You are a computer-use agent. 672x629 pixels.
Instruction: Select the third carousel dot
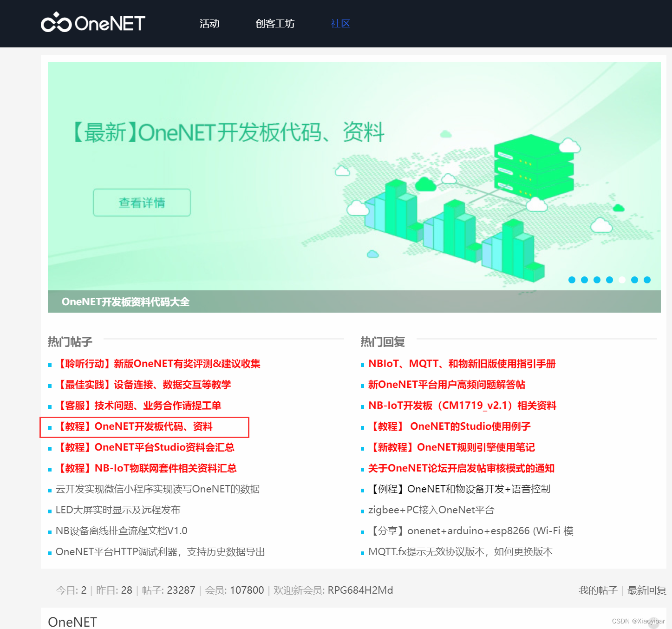597,280
